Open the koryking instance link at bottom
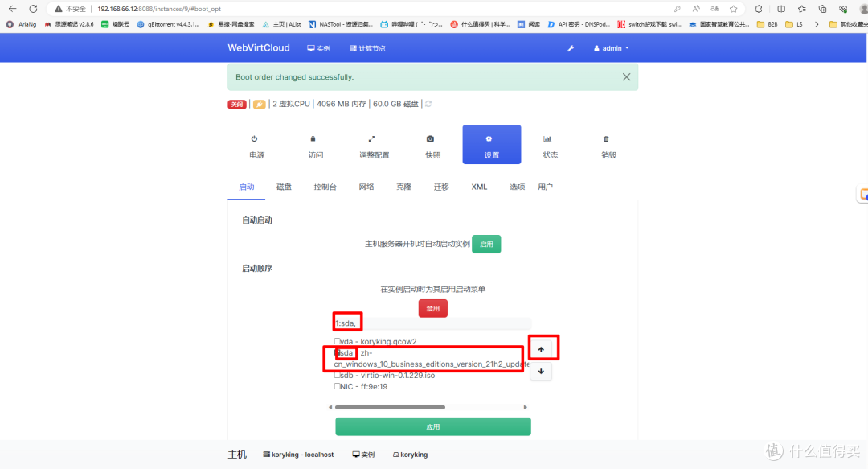This screenshot has height=469, width=868. click(x=410, y=455)
